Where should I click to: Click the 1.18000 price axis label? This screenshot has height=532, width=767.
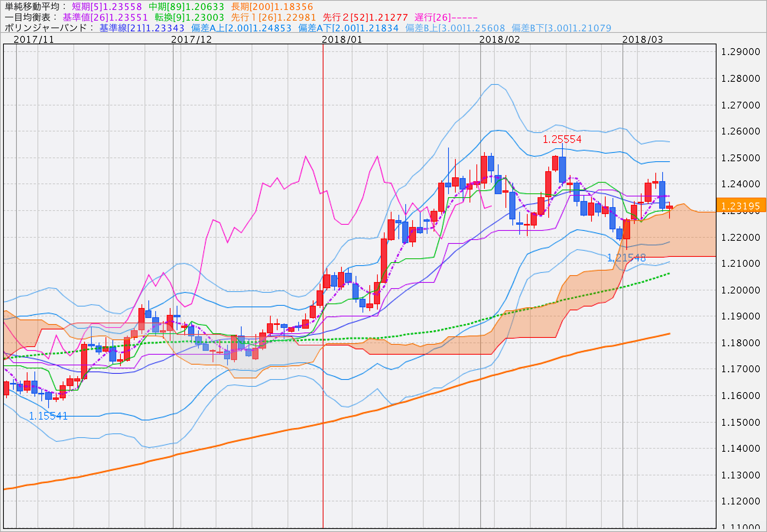(741, 343)
